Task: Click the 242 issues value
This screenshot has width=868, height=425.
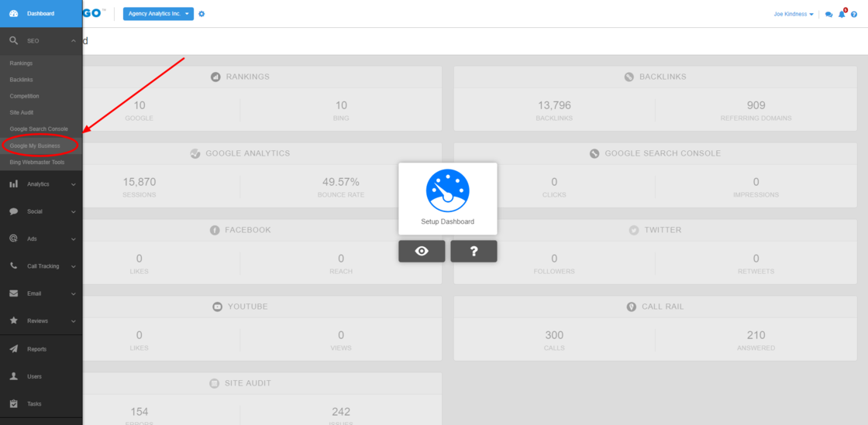Action: 341,412
